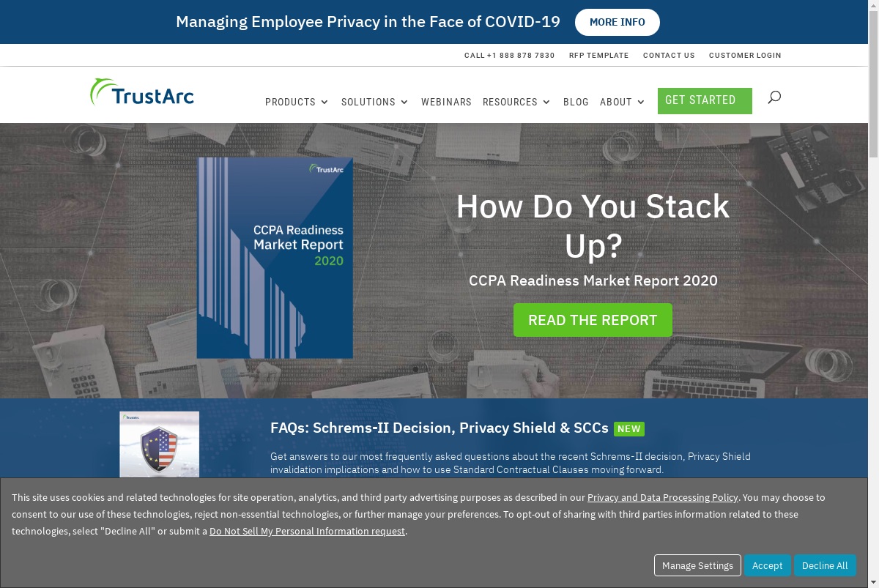Decline All cookies
Image resolution: width=879 pixels, height=588 pixels.
point(825,565)
